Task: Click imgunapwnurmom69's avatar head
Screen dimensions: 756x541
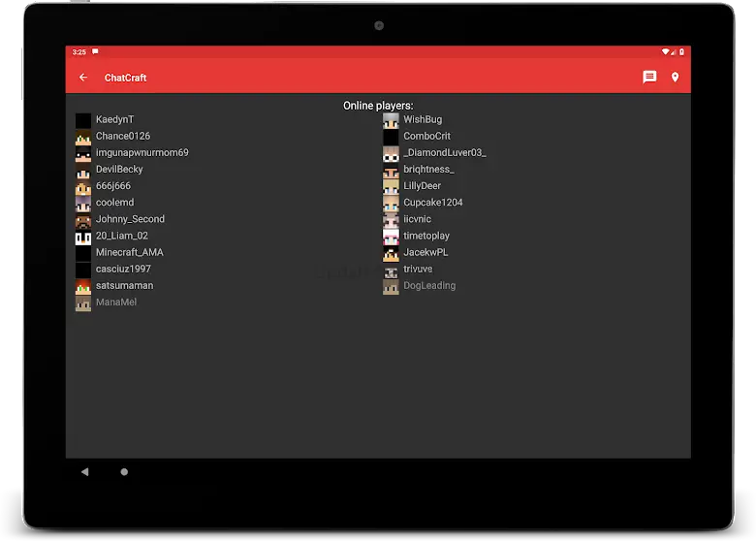Action: pyautogui.click(x=83, y=154)
